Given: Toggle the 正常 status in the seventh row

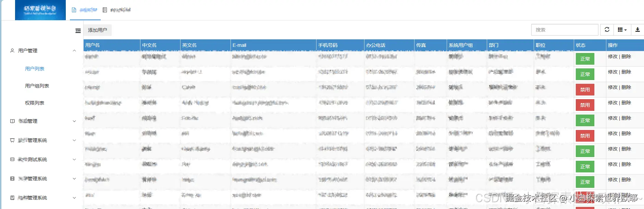Looking at the screenshot, I should (585, 151).
